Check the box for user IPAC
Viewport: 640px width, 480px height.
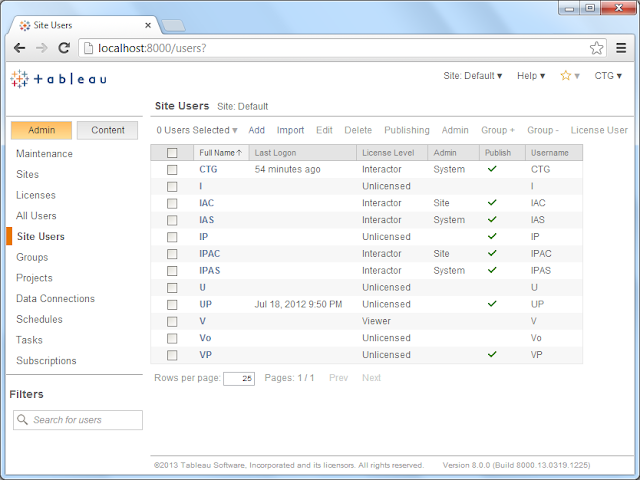point(172,254)
